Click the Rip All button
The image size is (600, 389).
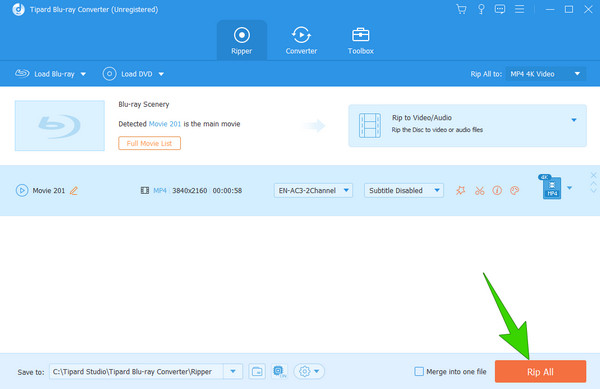(540, 371)
